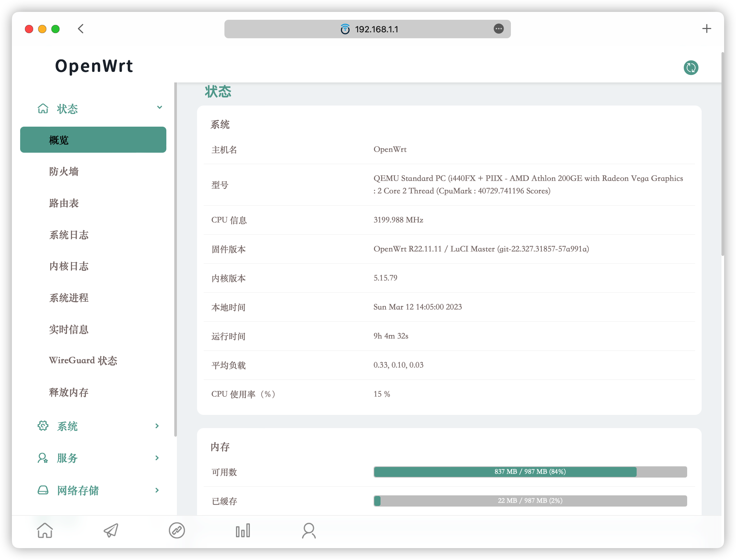Click the 系统 sidebar heading text

(67, 426)
